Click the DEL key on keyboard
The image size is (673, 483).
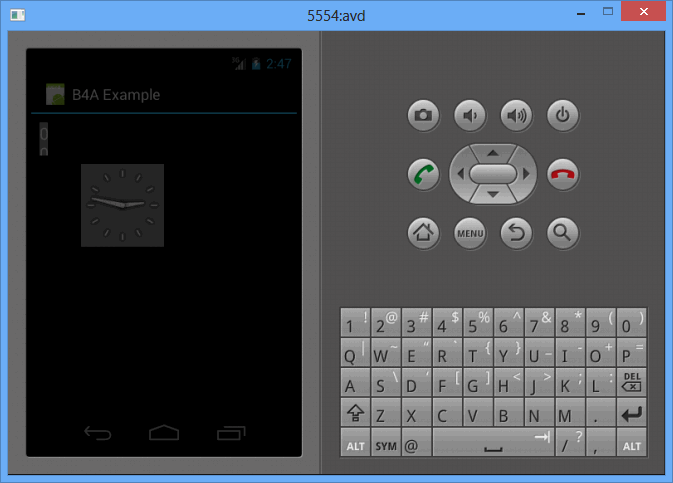(632, 382)
